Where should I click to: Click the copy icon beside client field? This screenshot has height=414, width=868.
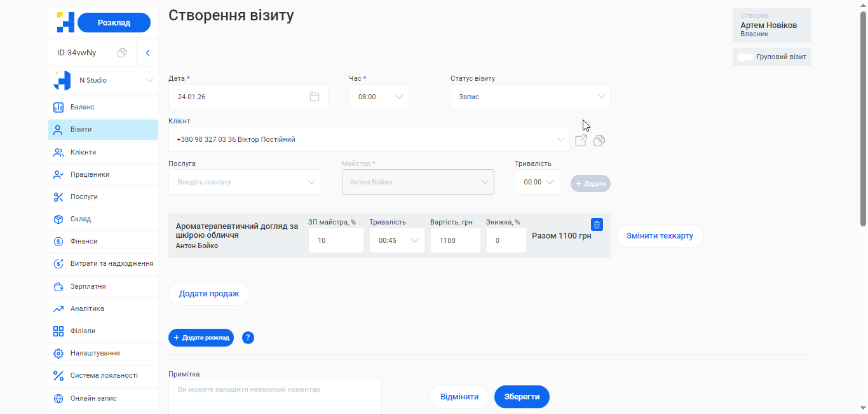pos(599,141)
